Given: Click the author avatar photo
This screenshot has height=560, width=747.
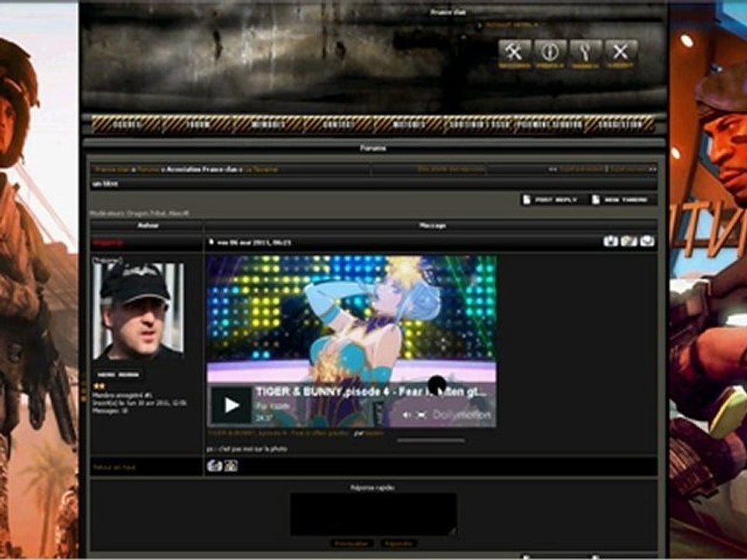Looking at the screenshot, I should pos(138,310).
